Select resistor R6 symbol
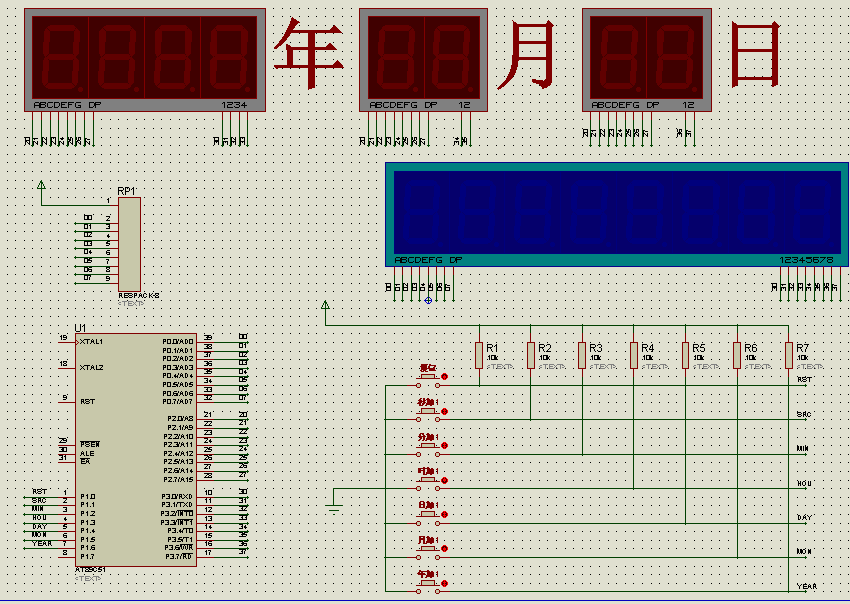 click(737, 356)
